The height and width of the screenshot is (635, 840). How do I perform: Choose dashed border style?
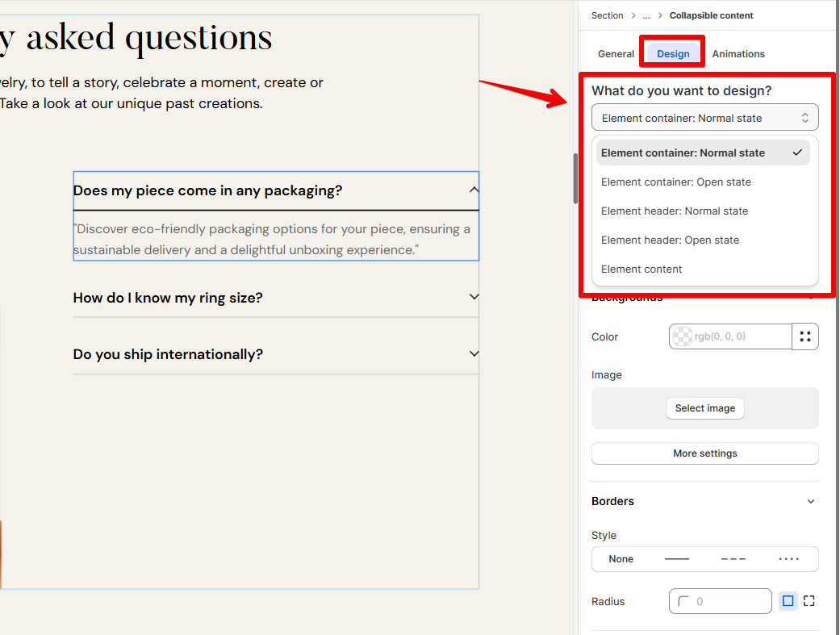(x=733, y=559)
